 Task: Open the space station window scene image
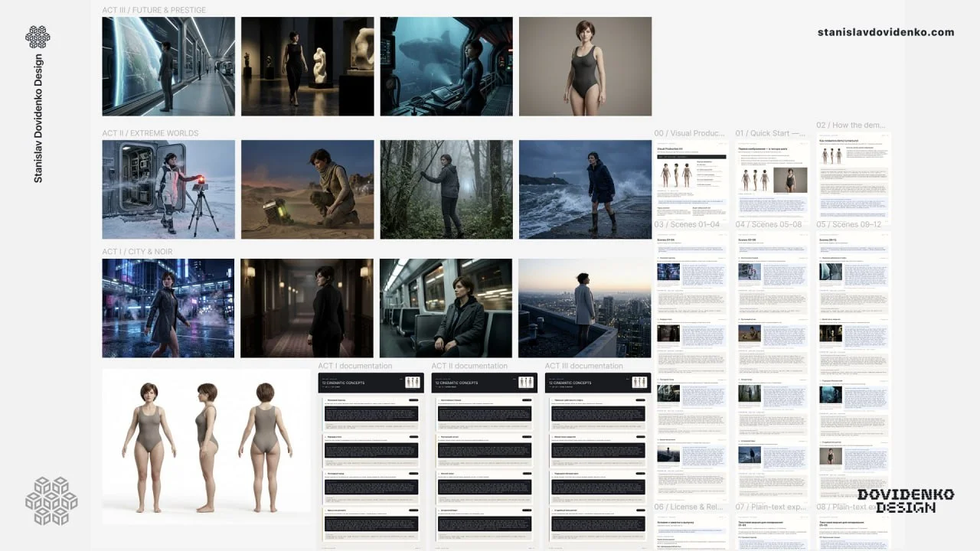point(168,67)
